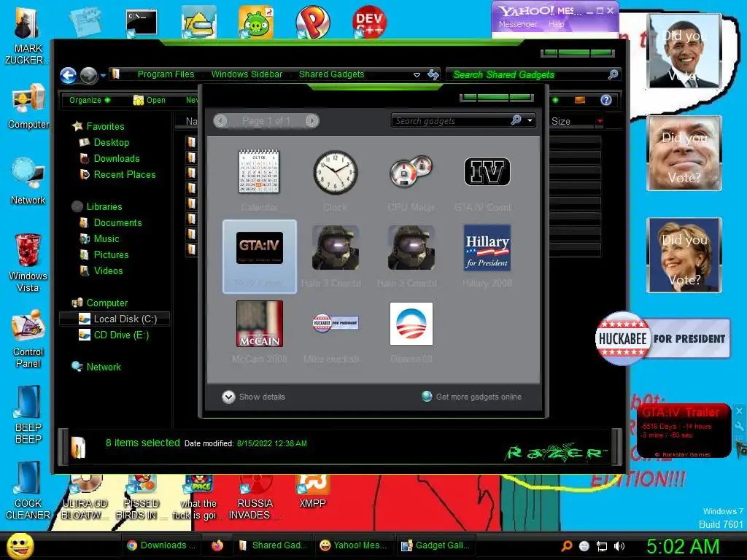Open MARK ZUCKER desktop icon
The image size is (747, 560).
pyautogui.click(x=26, y=36)
